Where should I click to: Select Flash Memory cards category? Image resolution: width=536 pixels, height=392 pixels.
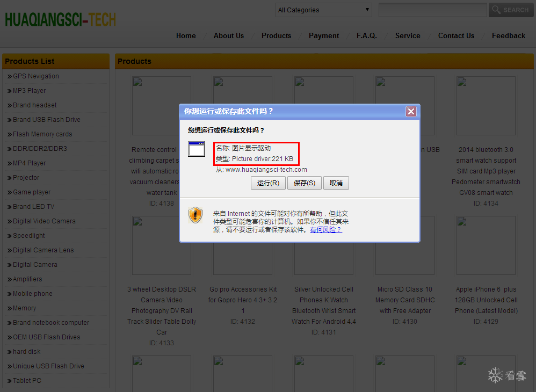pyautogui.click(x=42, y=134)
